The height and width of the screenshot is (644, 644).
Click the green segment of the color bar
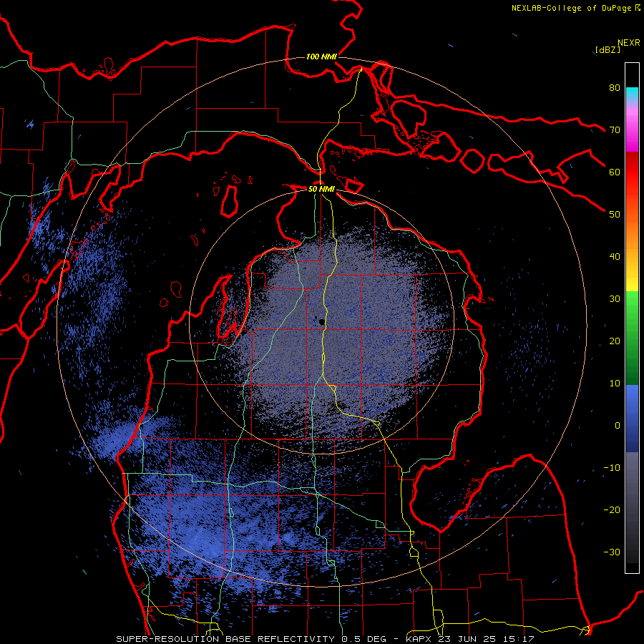point(632,338)
